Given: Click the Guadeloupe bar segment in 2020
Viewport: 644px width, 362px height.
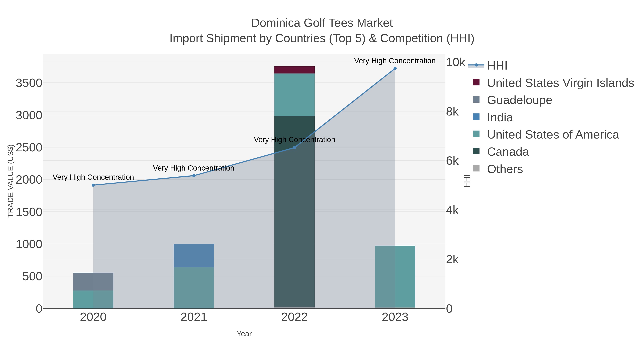Looking at the screenshot, I should pos(93,282).
